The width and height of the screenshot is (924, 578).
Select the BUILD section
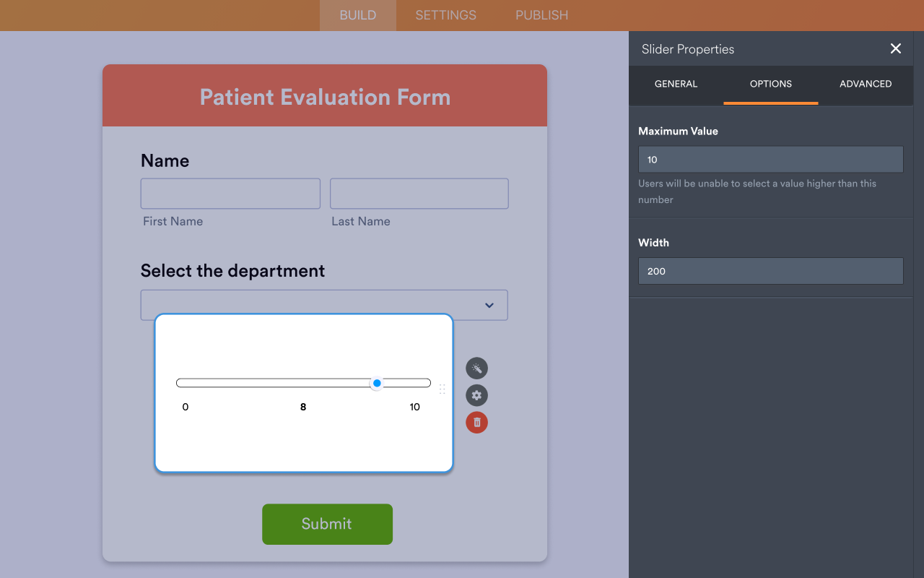point(357,14)
